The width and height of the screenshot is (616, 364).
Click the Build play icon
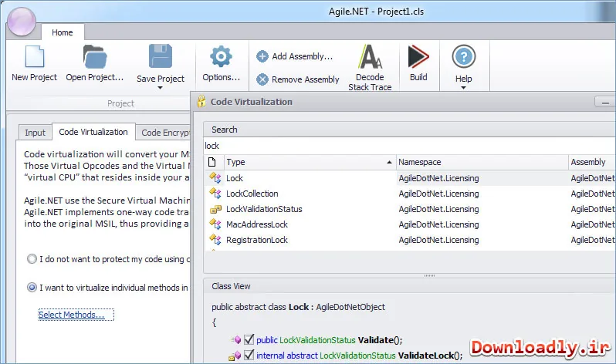pos(418,57)
